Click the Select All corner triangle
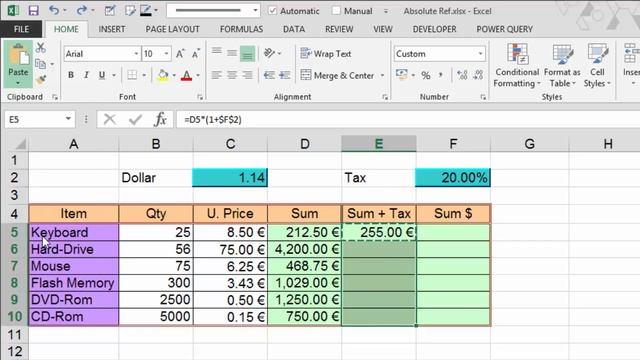640x360 pixels. coord(20,144)
